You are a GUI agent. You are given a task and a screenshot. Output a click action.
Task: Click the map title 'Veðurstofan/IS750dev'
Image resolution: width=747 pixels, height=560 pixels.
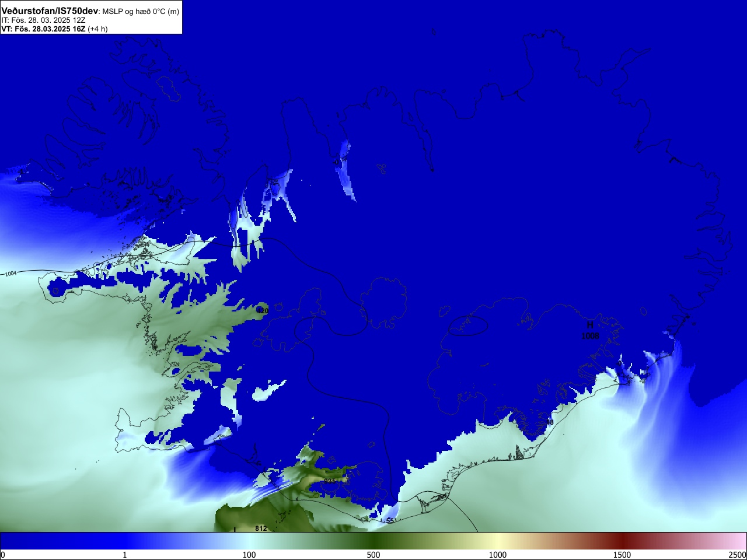click(50, 11)
